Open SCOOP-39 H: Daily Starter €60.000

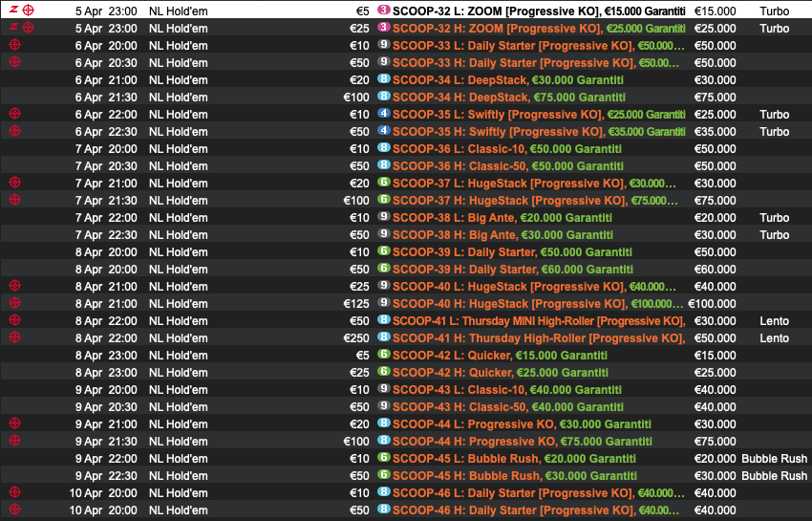pos(513,270)
